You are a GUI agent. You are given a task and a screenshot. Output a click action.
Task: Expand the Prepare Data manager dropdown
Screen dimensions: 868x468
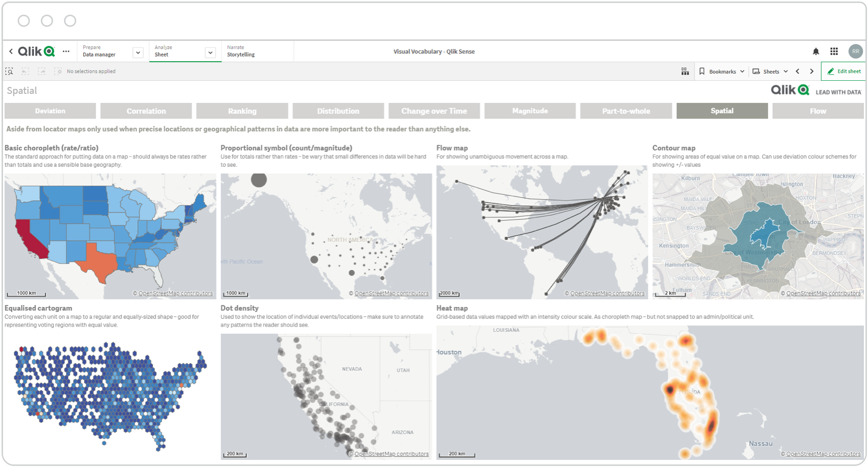click(138, 53)
